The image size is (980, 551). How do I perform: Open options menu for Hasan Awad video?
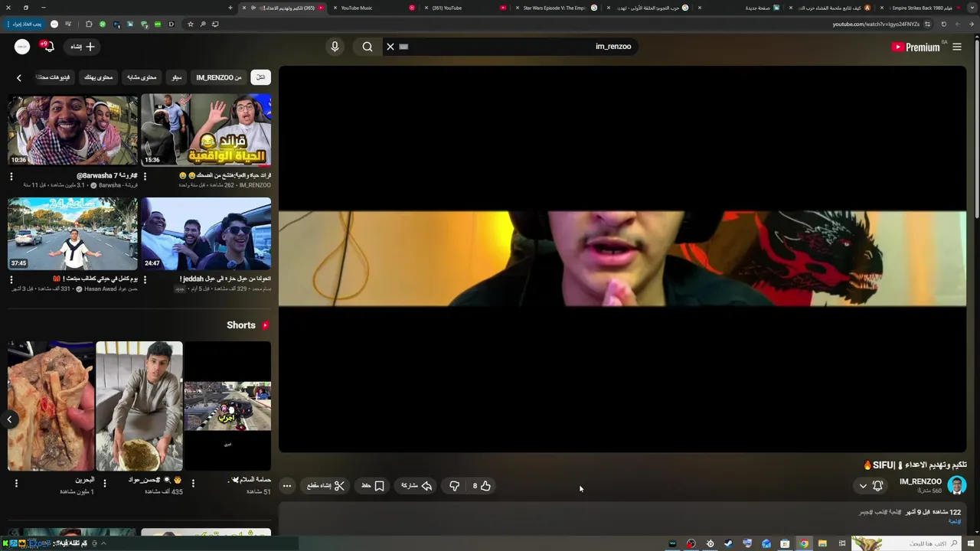11,280
